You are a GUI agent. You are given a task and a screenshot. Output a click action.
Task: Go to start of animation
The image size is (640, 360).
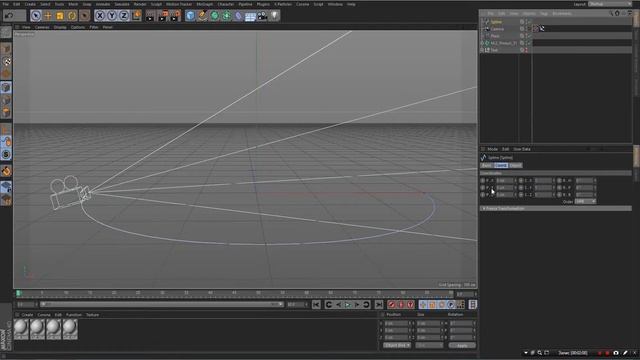316,304
